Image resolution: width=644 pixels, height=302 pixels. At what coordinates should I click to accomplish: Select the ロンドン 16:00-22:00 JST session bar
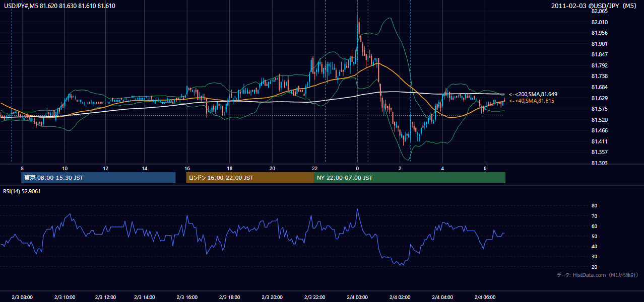click(x=250, y=178)
